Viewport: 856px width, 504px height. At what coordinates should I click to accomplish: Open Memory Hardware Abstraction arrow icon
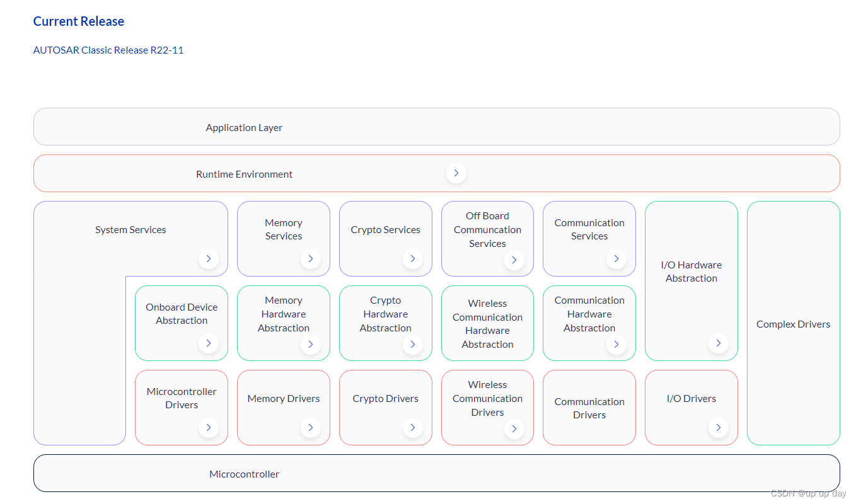coord(310,344)
